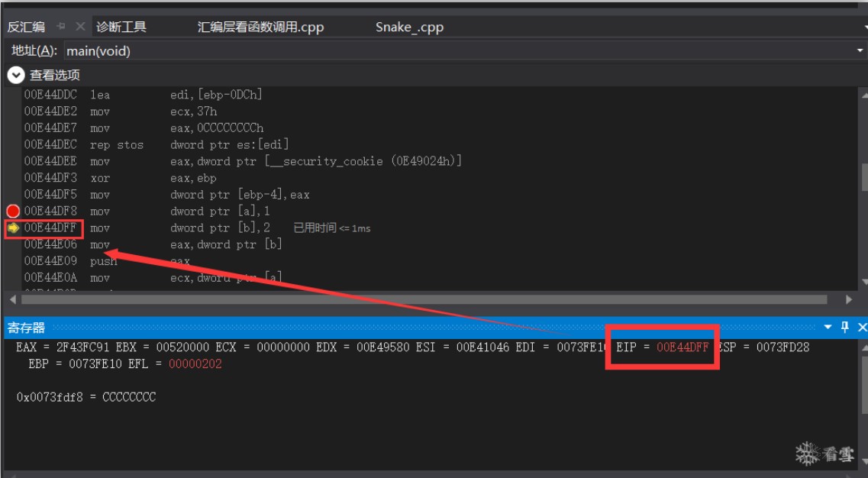Remove the breakpoint at 00E44DF8
Image resolution: width=868 pixels, height=478 pixels.
coord(13,211)
